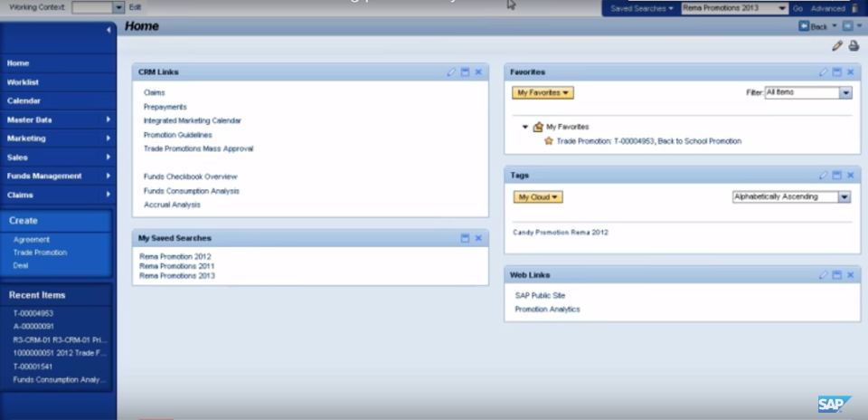This screenshot has width=868, height=420.
Task: Edit the Web Links panel with pencil
Action: coord(823,275)
